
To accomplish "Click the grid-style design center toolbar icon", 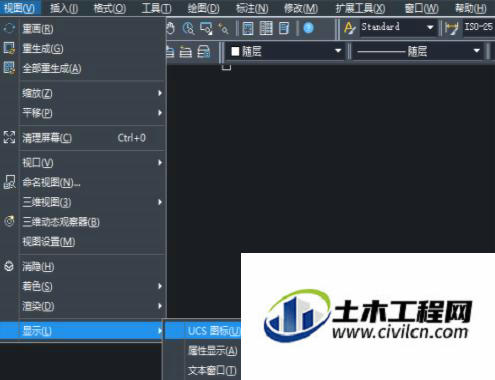I will coord(266,28).
